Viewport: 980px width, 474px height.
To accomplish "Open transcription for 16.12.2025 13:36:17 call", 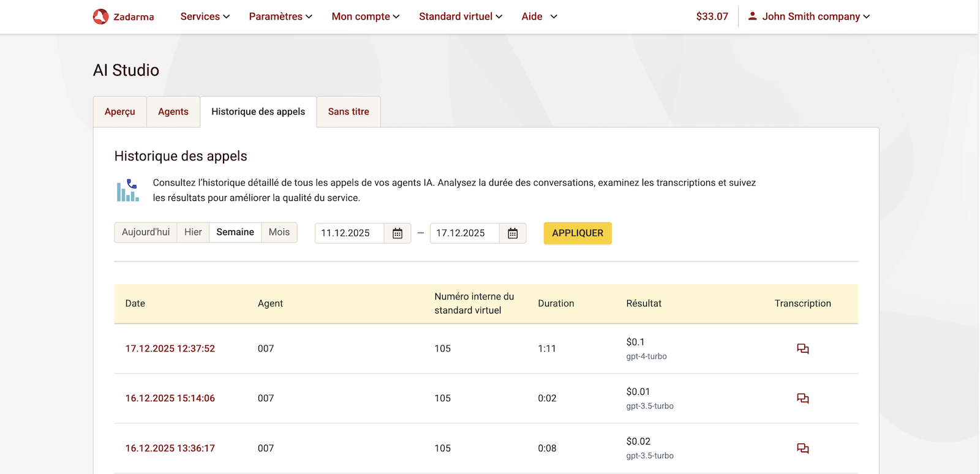I will [x=802, y=448].
